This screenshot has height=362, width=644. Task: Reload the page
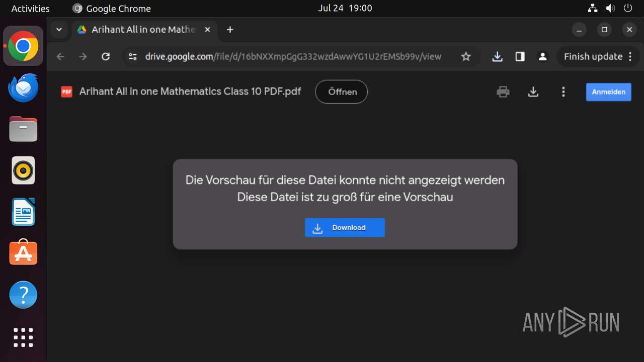click(x=106, y=57)
